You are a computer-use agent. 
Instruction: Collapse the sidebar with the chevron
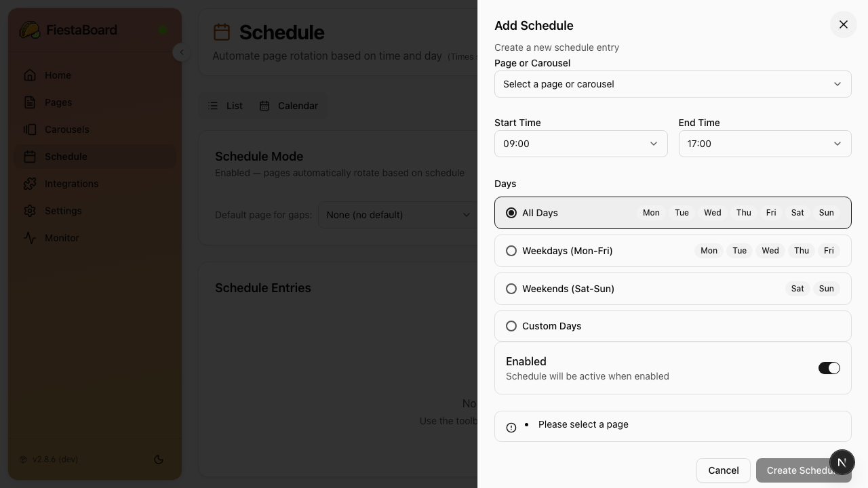click(182, 52)
